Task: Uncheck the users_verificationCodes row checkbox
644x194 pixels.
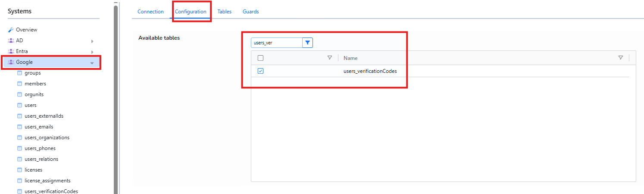Action: tap(260, 71)
